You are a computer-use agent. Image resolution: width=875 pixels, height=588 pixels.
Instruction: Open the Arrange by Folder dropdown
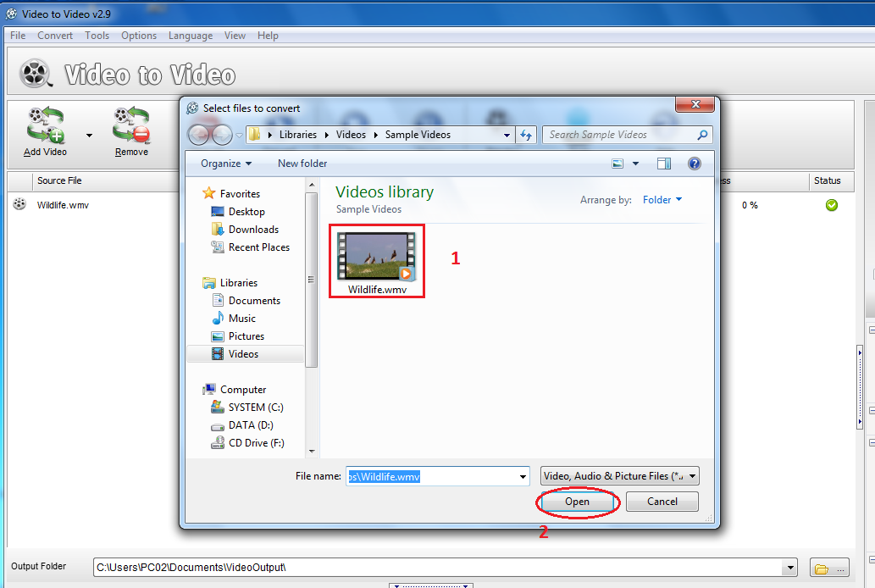point(662,200)
